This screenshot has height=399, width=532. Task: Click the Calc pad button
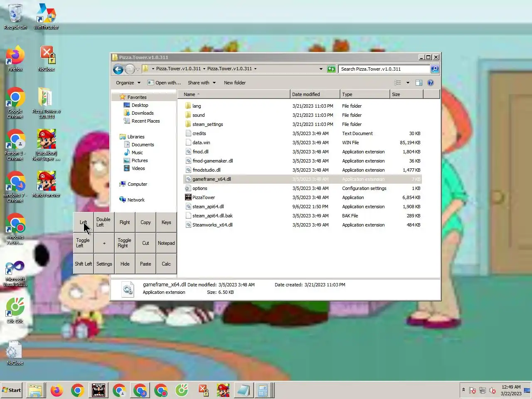point(166,264)
